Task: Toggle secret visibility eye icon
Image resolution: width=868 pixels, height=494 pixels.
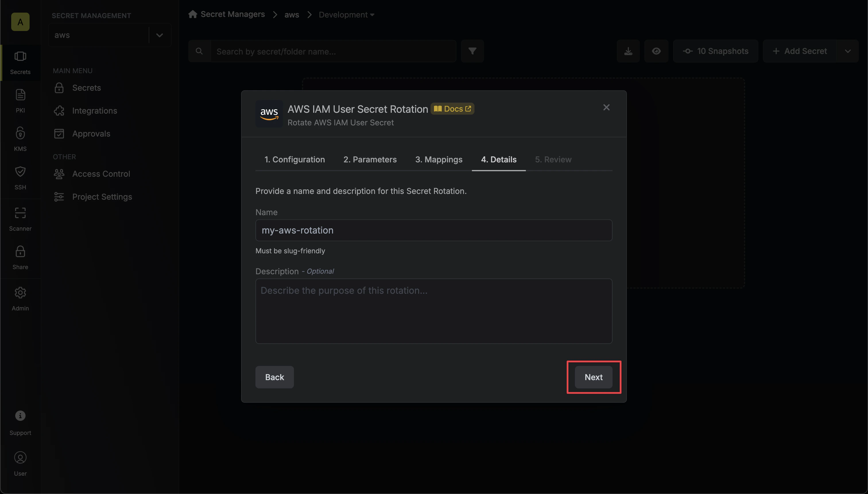Action: pyautogui.click(x=656, y=51)
